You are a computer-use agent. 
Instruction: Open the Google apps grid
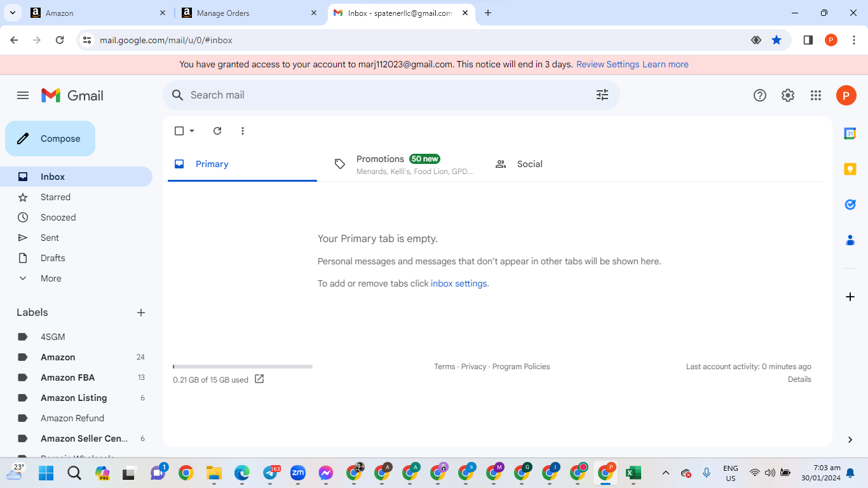click(816, 95)
